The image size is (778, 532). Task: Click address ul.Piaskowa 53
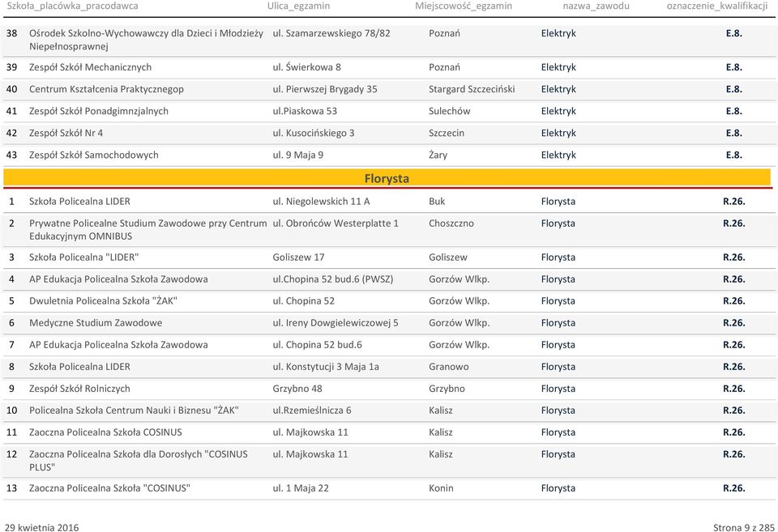305,111
